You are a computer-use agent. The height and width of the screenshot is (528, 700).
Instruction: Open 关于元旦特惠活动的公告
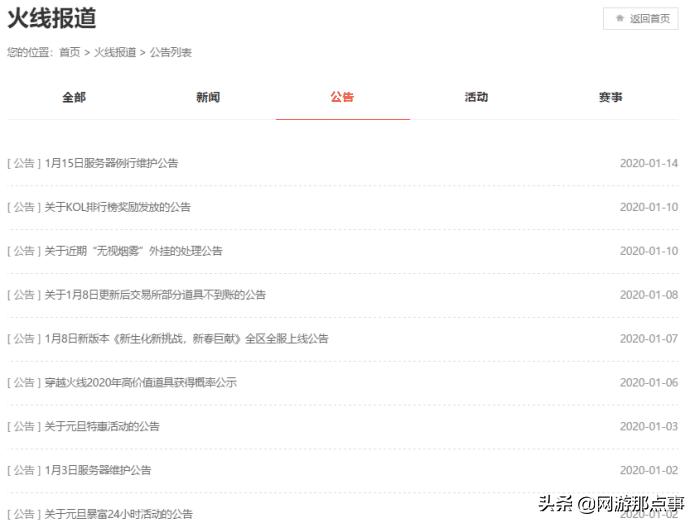(x=102, y=426)
